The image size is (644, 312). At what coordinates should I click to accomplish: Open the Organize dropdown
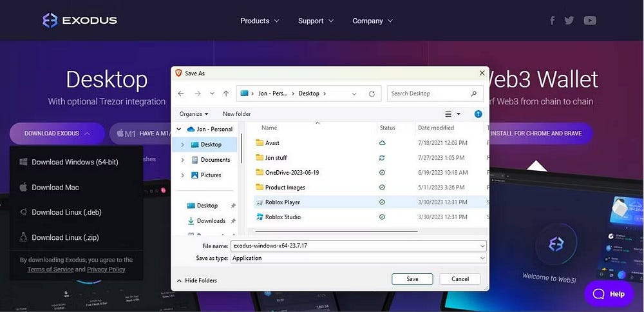tap(194, 114)
